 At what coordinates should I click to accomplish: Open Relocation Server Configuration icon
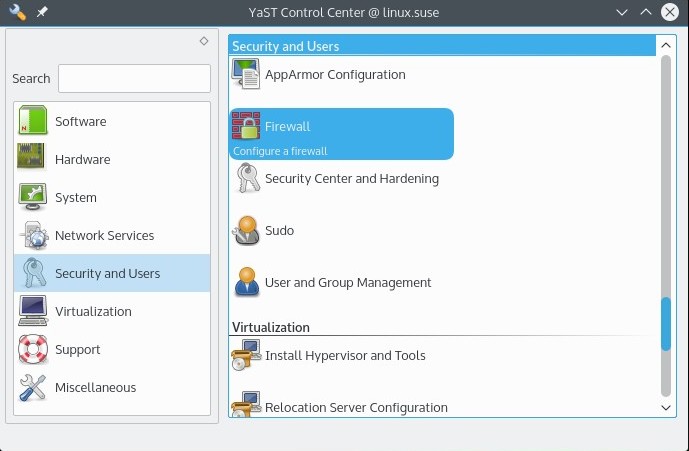tap(246, 404)
